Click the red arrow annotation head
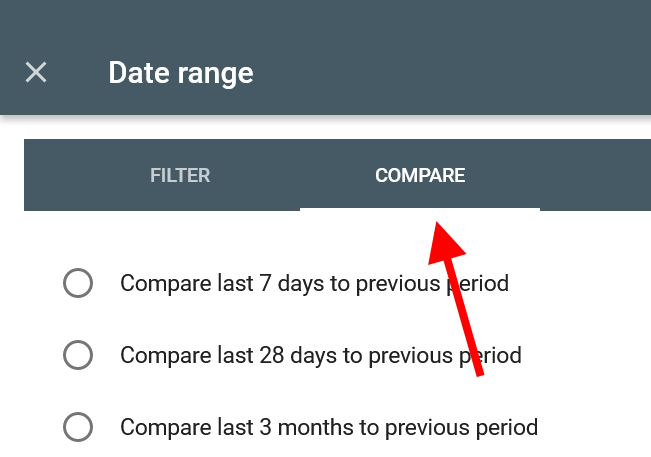The height and width of the screenshot is (457, 651). coord(445,242)
